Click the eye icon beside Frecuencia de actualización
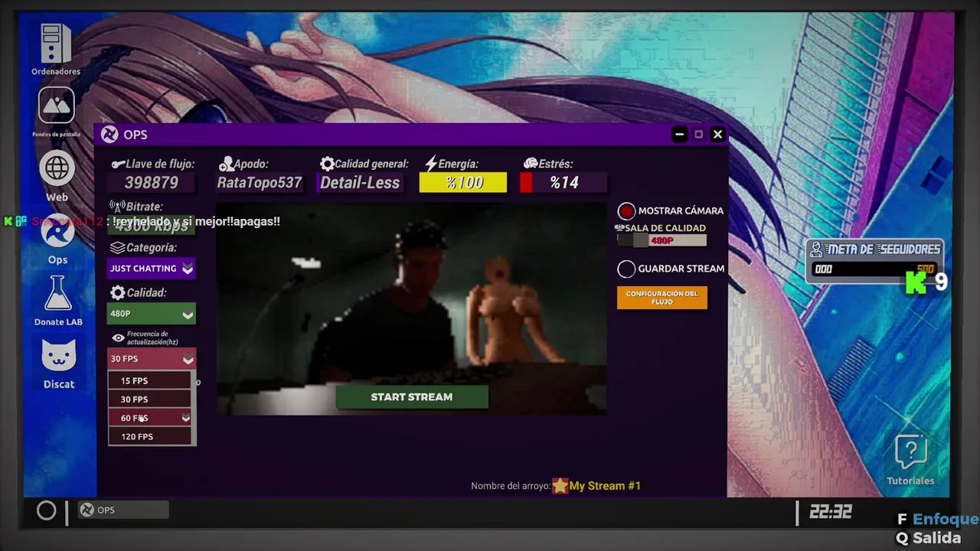The width and height of the screenshot is (980, 551). (118, 337)
